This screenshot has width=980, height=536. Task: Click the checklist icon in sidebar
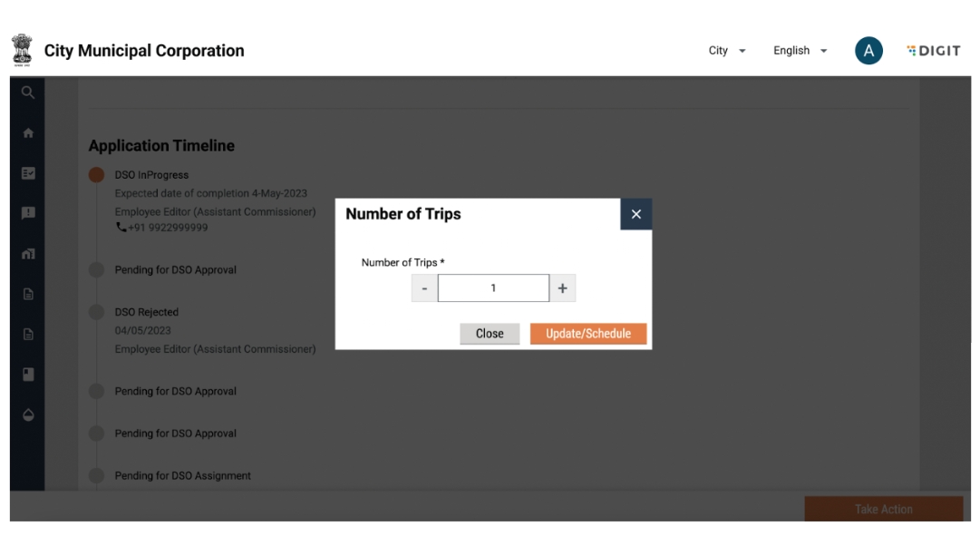pyautogui.click(x=27, y=172)
